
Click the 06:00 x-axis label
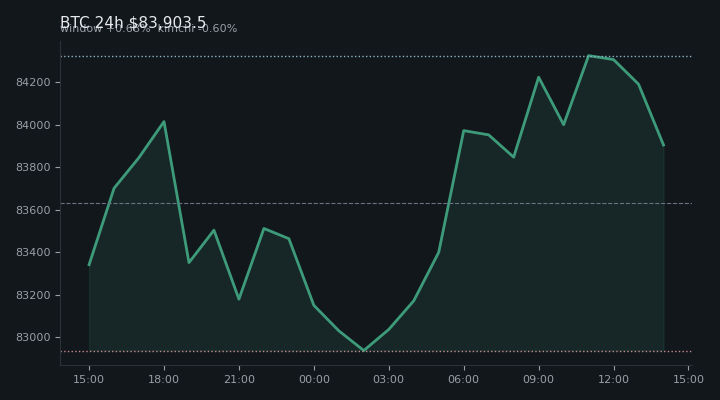(x=464, y=379)
